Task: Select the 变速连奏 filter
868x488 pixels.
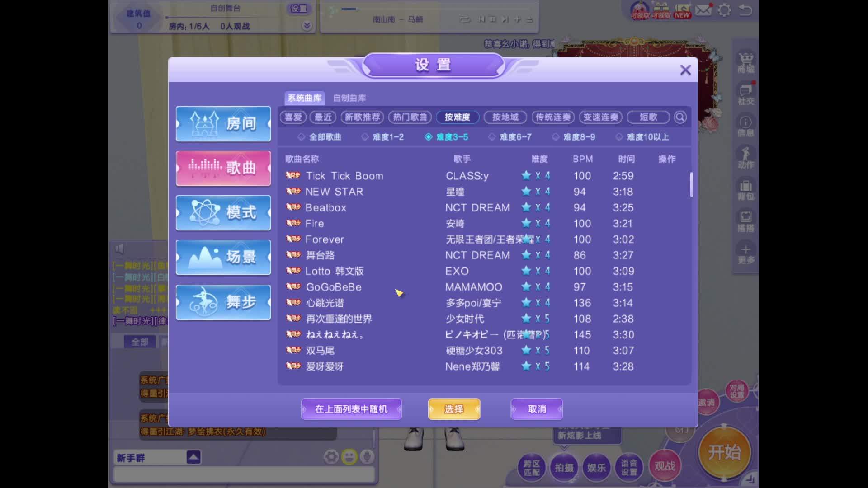Action: pyautogui.click(x=601, y=117)
